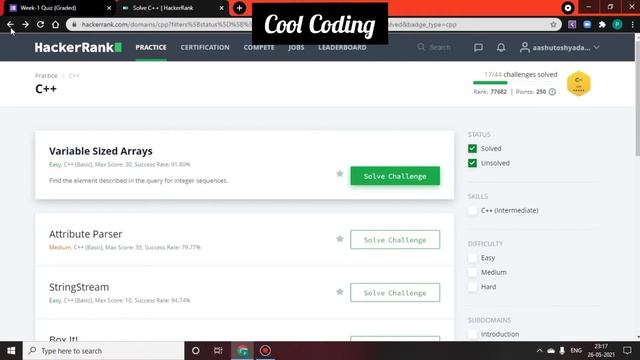Open the messages chat icon
This screenshot has height=360, width=640.
[x=478, y=47]
